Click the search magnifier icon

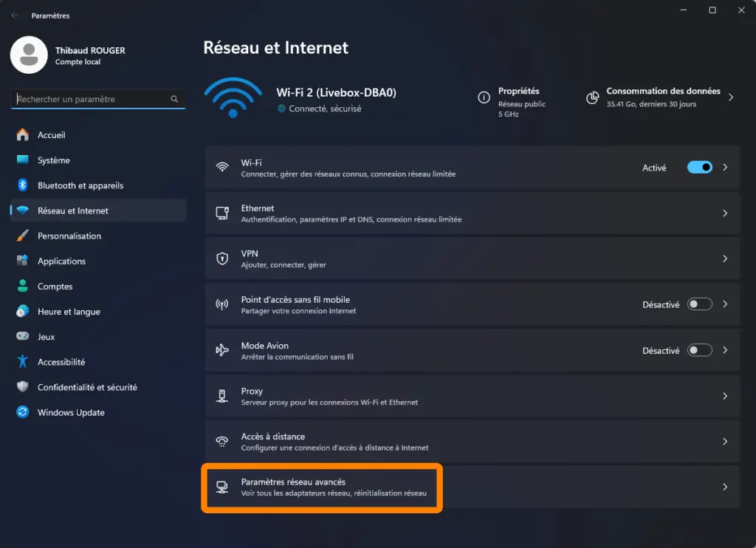[174, 99]
